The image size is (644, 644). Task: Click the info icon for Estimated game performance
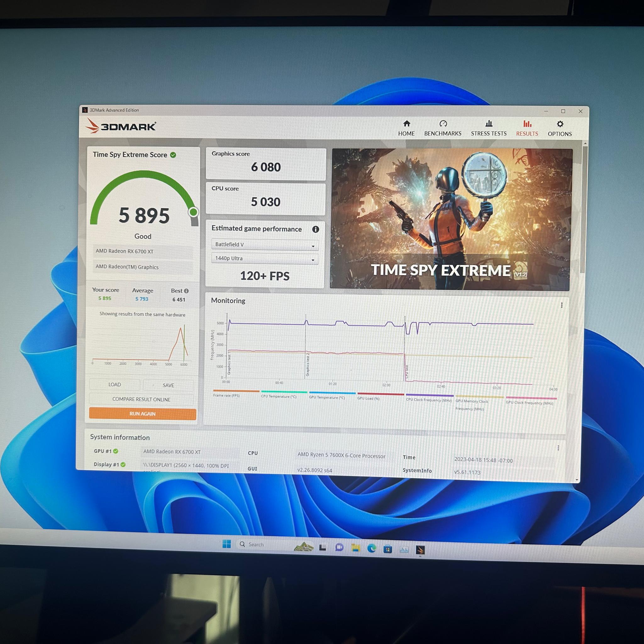click(315, 229)
